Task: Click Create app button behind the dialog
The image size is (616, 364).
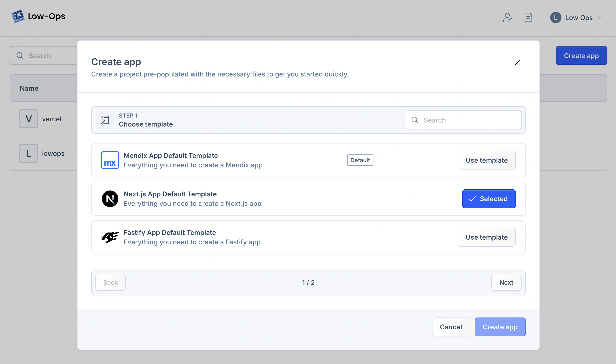Action: [x=581, y=56]
